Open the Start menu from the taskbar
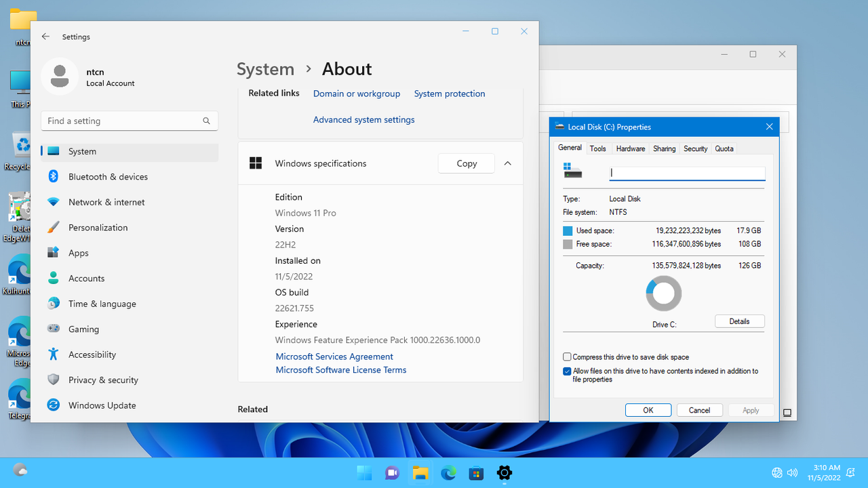868x488 pixels. click(364, 472)
